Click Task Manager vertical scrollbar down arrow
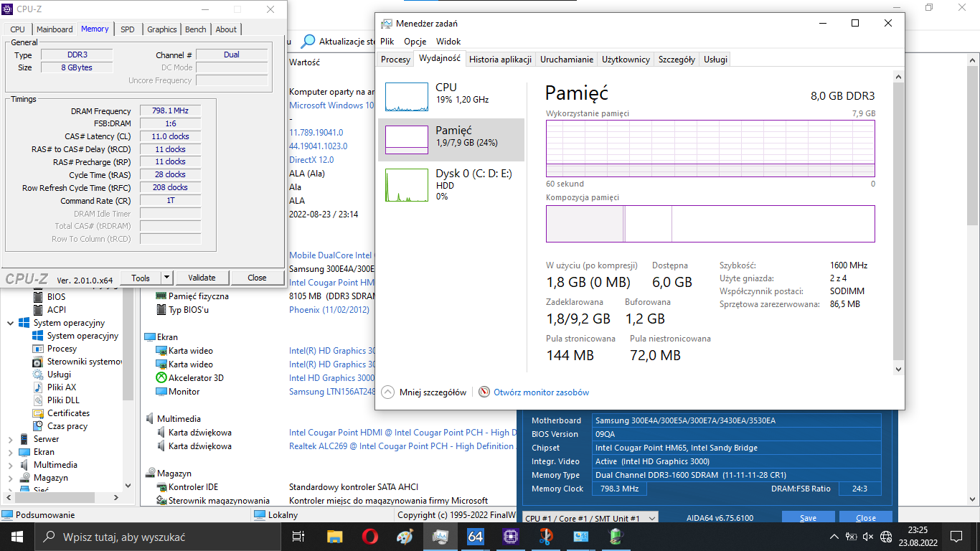This screenshot has width=980, height=551. pos(900,369)
